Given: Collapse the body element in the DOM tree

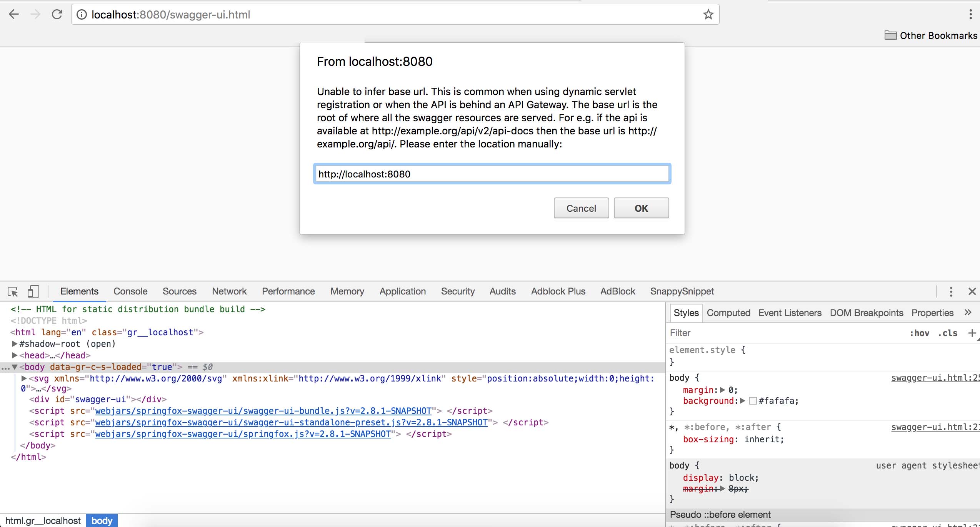Looking at the screenshot, I should pyautogui.click(x=15, y=366).
